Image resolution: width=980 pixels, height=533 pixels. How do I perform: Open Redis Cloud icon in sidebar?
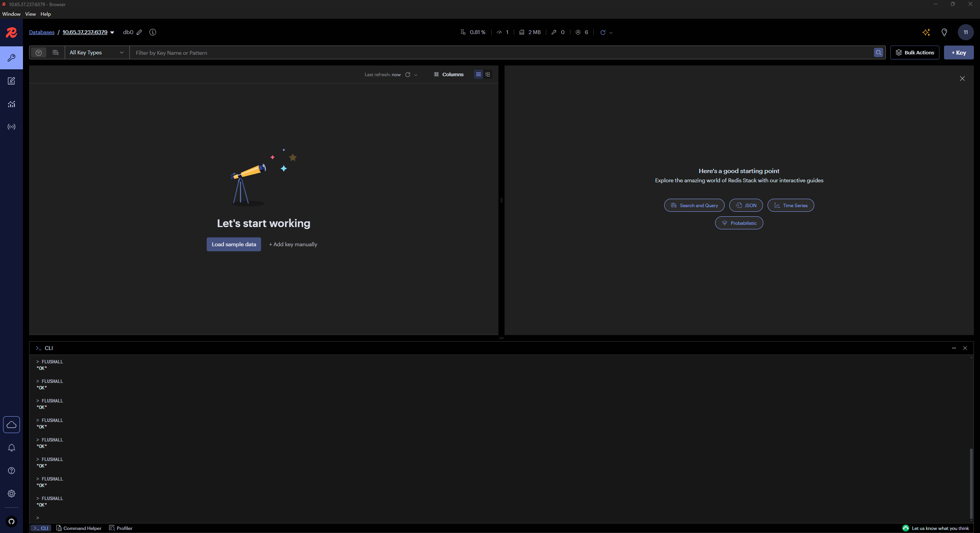(11, 425)
